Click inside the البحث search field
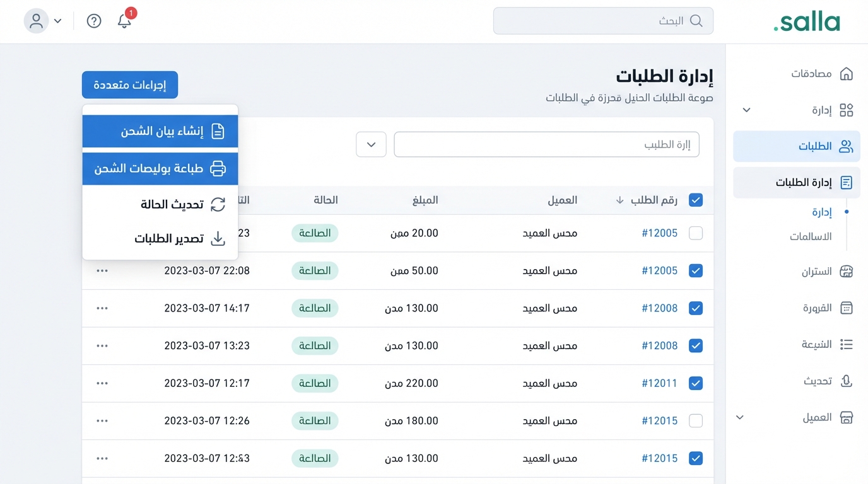The image size is (868, 484). pos(603,21)
